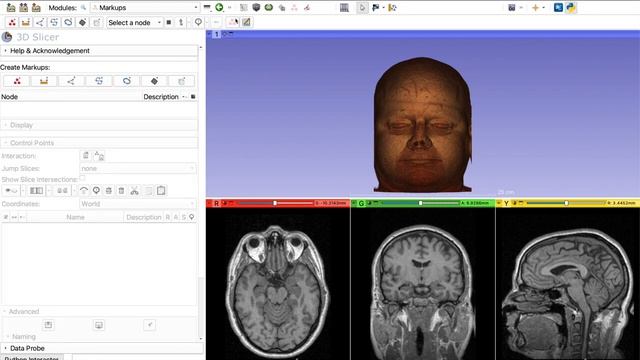Click the scissors cut control points icon
Viewport: 640px width, 360px height.
pyautogui.click(x=134, y=191)
